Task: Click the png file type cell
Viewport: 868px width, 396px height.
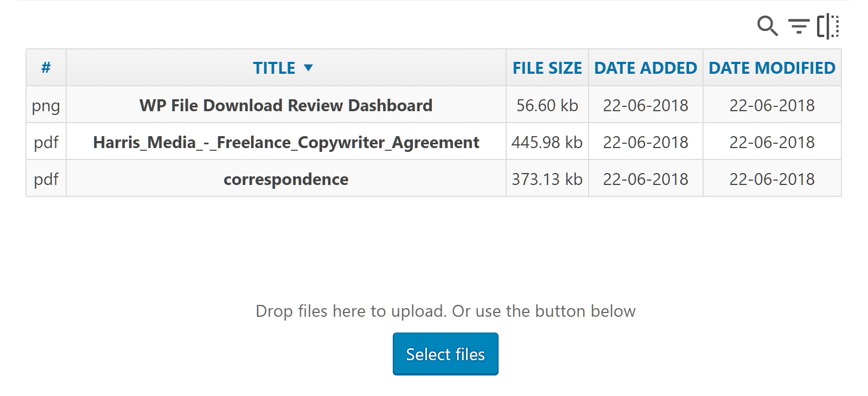Action: pos(46,105)
